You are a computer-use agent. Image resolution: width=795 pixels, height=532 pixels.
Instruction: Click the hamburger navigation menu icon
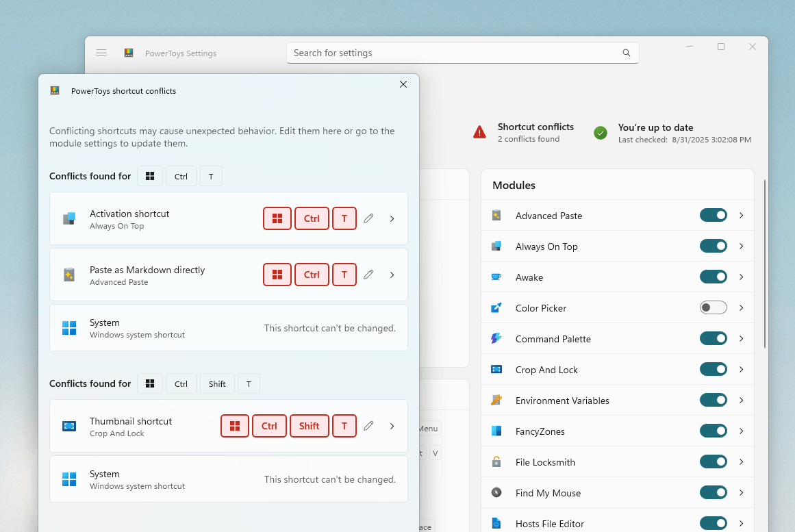(101, 53)
